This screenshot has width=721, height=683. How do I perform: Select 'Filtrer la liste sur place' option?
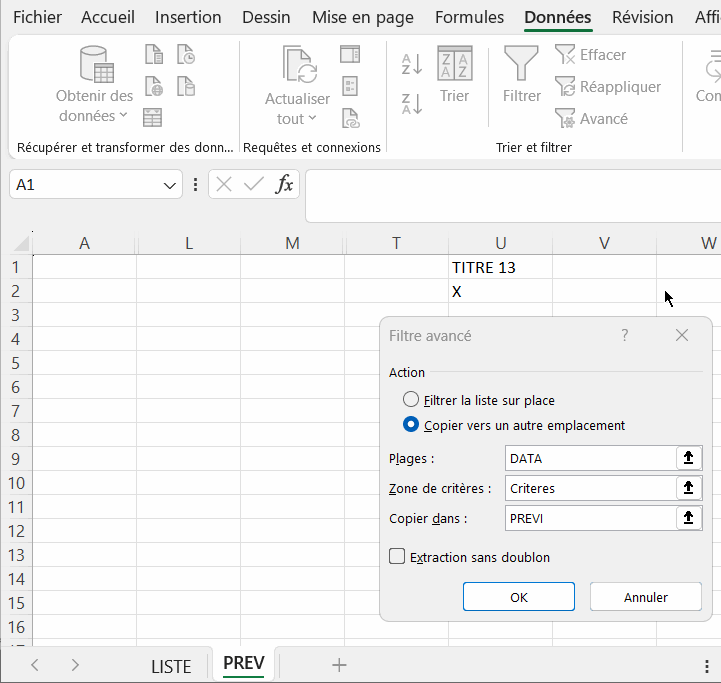point(410,400)
